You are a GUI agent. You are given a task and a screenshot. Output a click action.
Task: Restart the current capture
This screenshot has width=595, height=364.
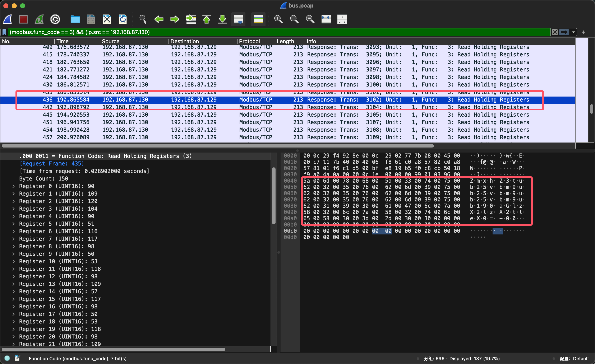pos(39,19)
